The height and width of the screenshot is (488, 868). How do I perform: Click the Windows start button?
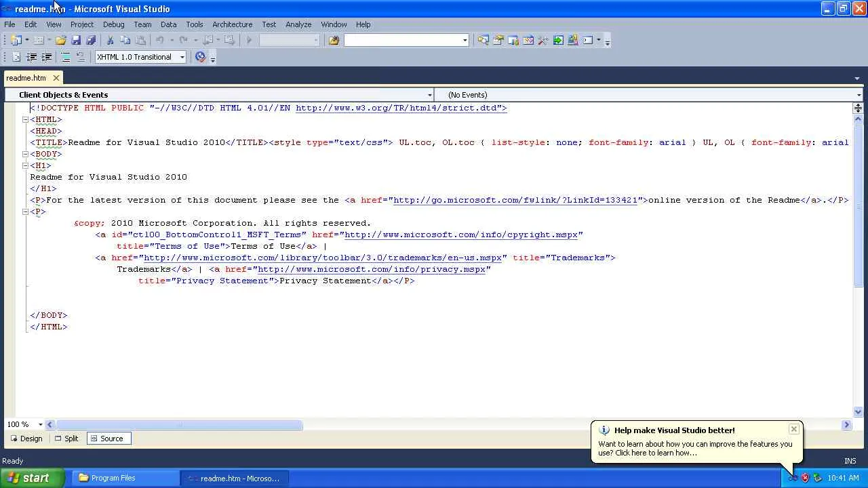coord(33,478)
